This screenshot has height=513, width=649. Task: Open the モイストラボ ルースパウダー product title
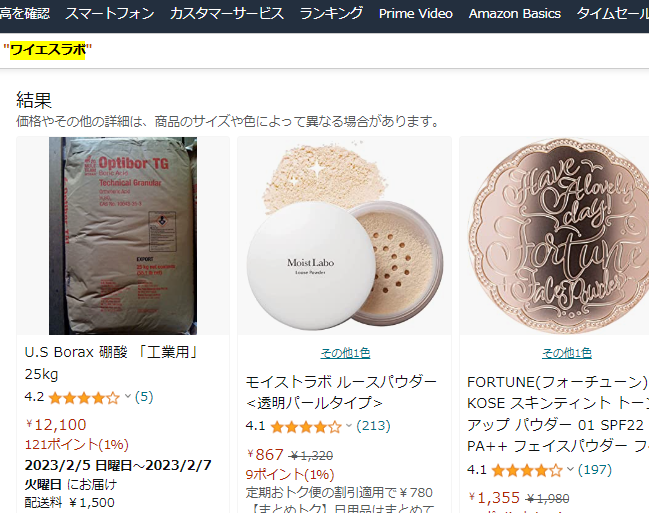click(341, 392)
